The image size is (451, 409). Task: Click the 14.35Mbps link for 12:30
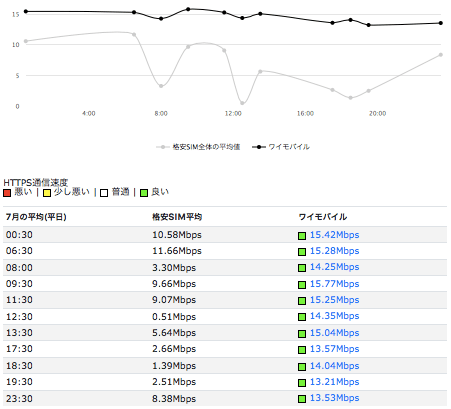[x=334, y=316]
